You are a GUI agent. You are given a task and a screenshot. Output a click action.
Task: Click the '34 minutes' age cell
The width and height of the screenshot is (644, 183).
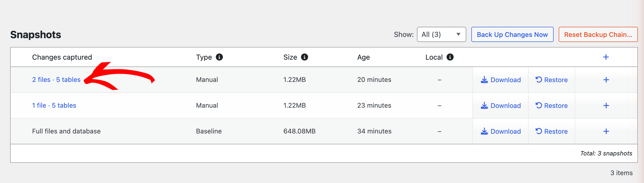pos(374,131)
